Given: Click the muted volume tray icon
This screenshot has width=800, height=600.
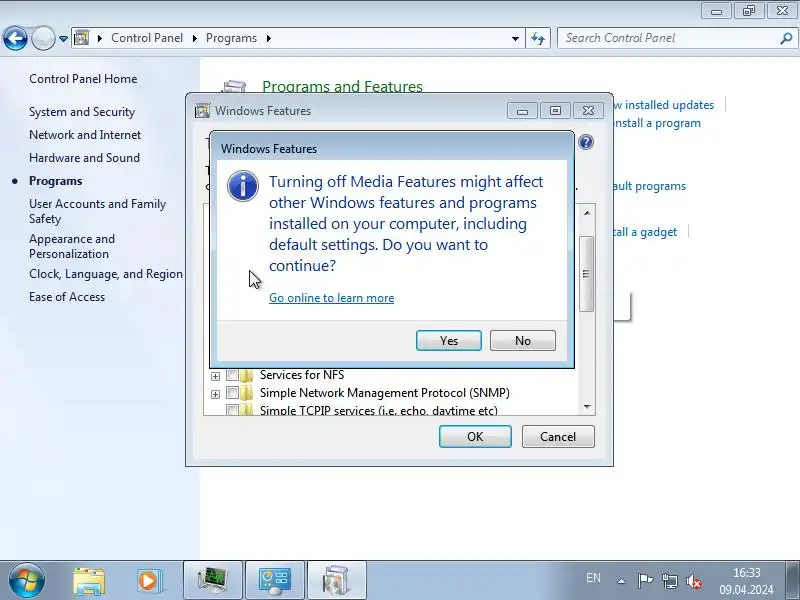Looking at the screenshot, I should click(x=694, y=581).
